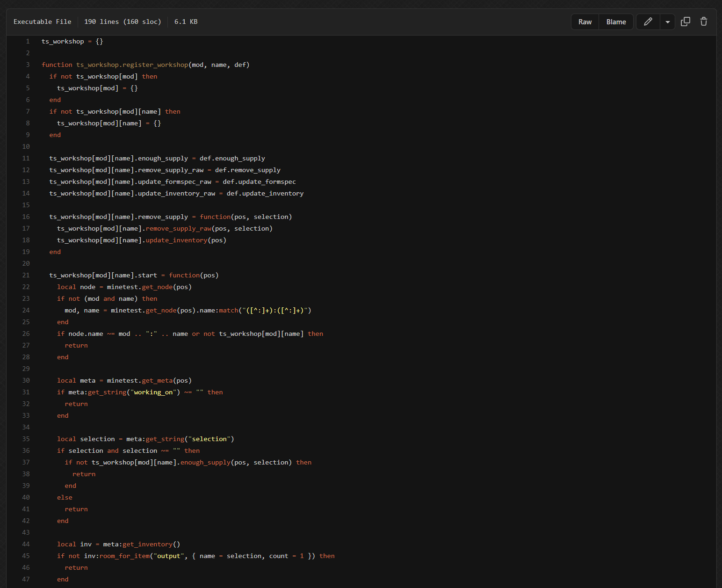Click the enough_supply call on line 37
The width and height of the screenshot is (722, 588).
point(205,462)
